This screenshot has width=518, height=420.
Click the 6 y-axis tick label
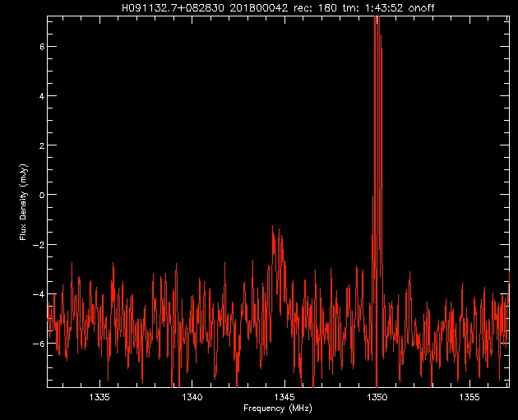[x=40, y=47]
